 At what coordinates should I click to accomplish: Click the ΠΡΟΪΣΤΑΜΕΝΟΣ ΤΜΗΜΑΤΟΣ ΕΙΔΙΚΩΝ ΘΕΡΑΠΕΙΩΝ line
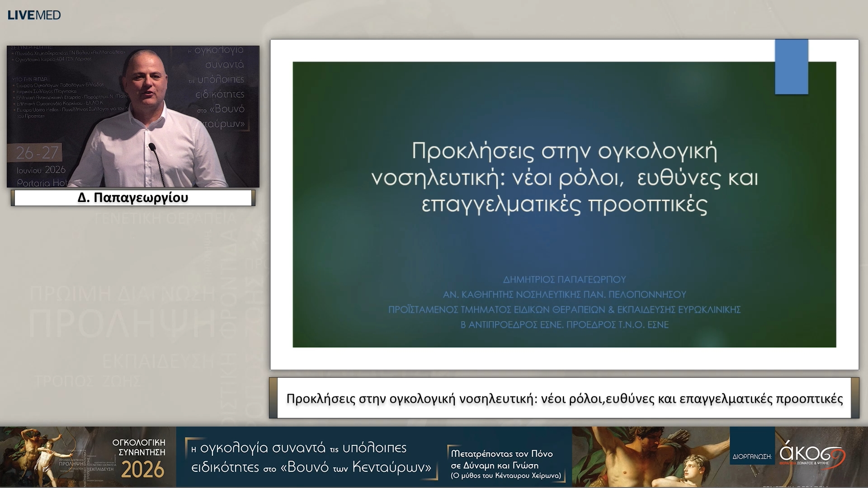pyautogui.click(x=564, y=310)
